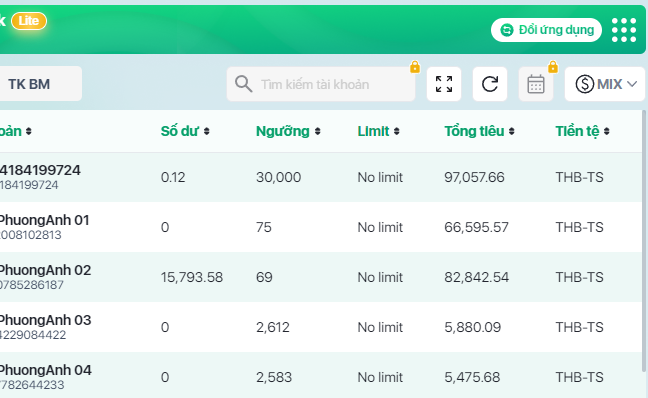The width and height of the screenshot is (648, 398).
Task: Click account ID 0785286187
Action: 31,285
